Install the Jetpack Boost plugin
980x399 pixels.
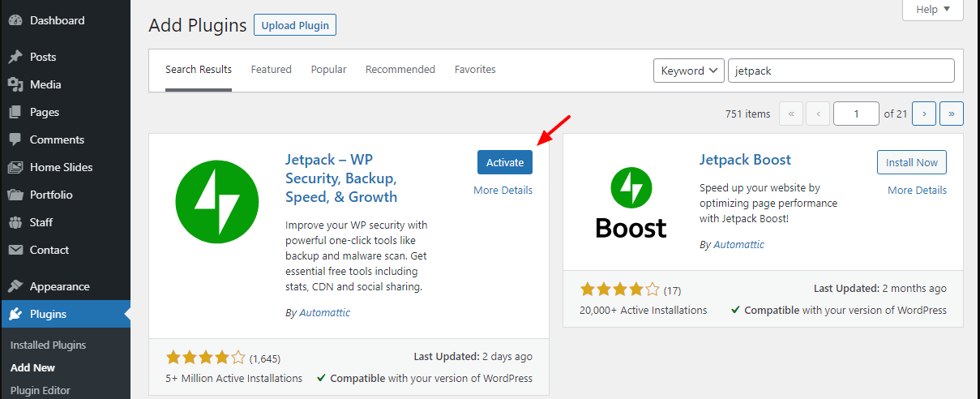(x=911, y=162)
